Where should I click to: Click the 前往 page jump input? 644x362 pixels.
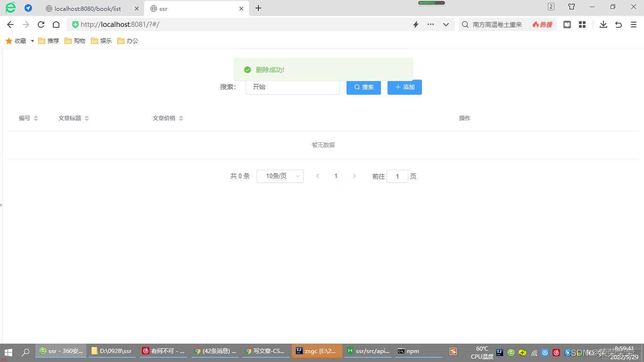coord(397,176)
